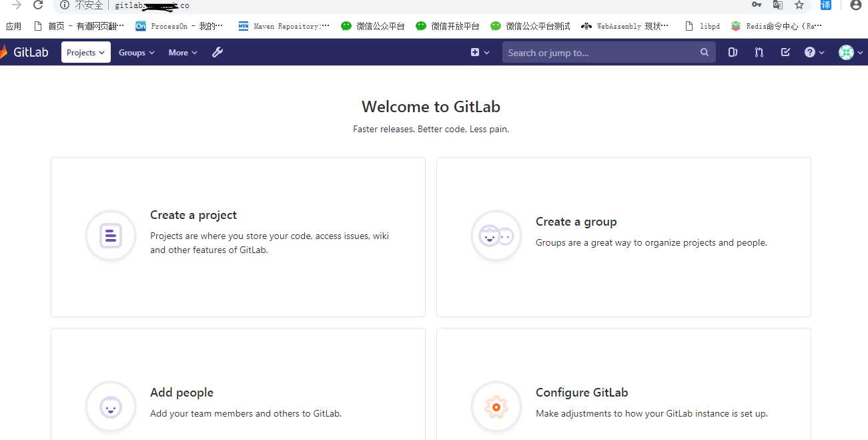The image size is (868, 440).
Task: Click 'Add your team members' description
Action: 246,414
